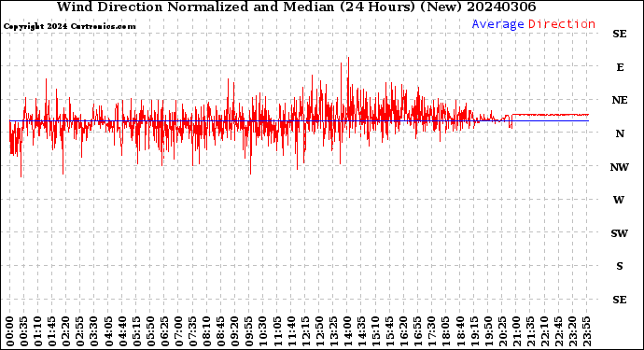Click the 12:15 time axis label
Viewport: 644px width, 350px height.
(x=305, y=331)
